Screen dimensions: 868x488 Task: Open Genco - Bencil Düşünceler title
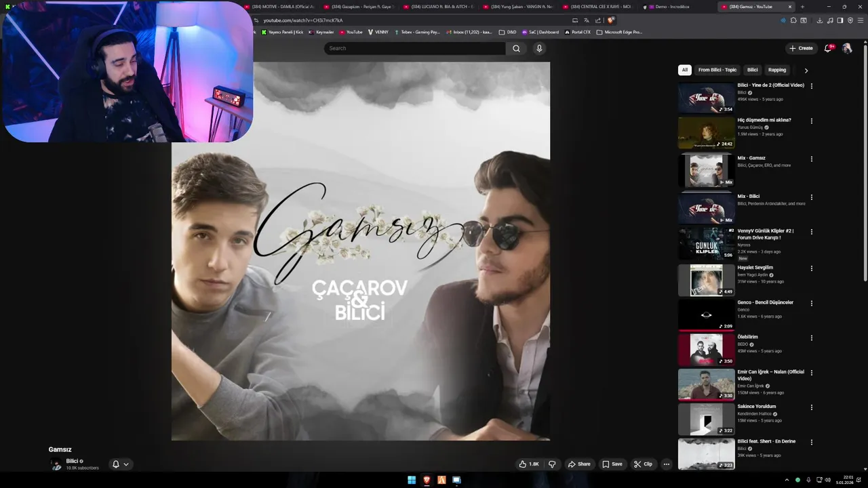pos(765,302)
